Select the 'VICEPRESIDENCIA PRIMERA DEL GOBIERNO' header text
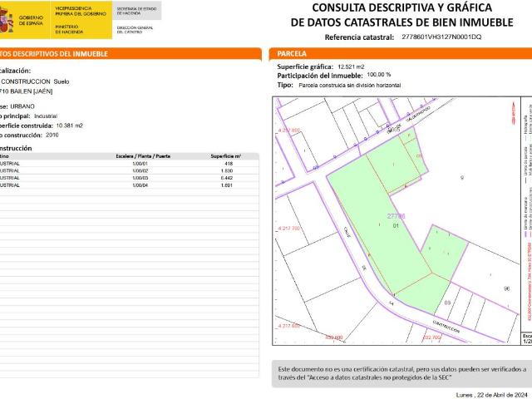This screenshot has height=399, width=532. (x=81, y=11)
